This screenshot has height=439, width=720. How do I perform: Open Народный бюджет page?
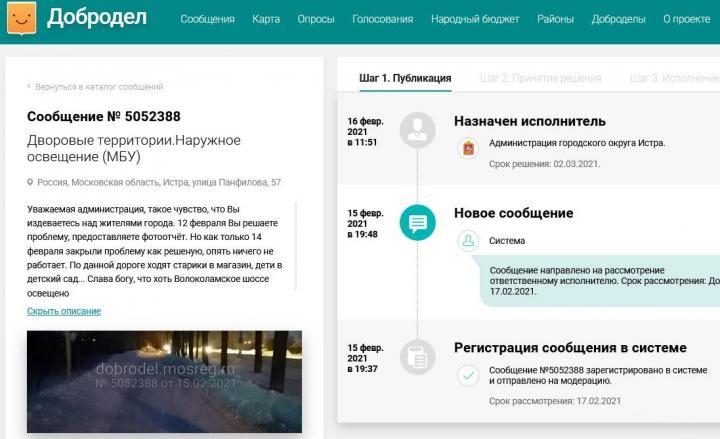[x=476, y=19]
